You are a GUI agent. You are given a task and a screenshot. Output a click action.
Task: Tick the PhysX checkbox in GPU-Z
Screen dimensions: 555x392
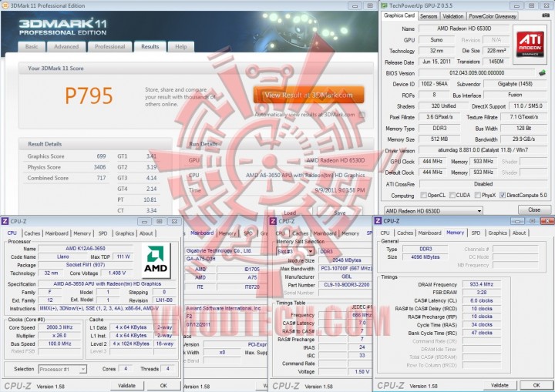pos(477,195)
